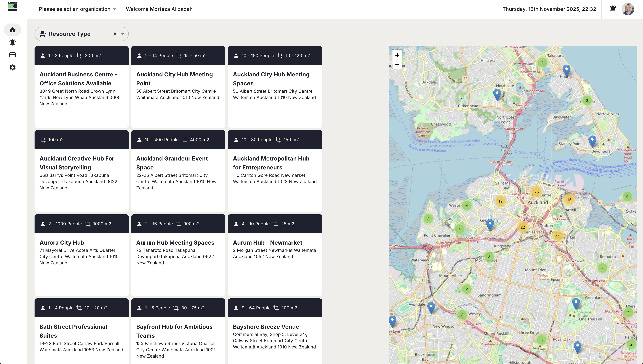Click the Devonport map pin
Screen dimensions: 643x364
point(592,141)
